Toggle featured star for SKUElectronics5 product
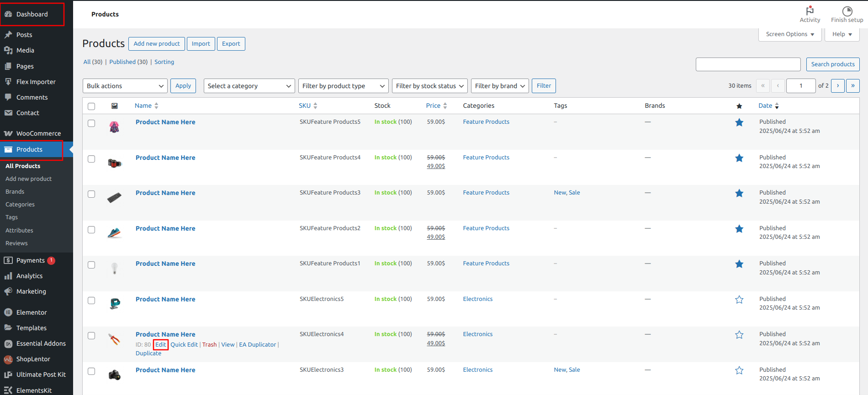 (x=739, y=300)
